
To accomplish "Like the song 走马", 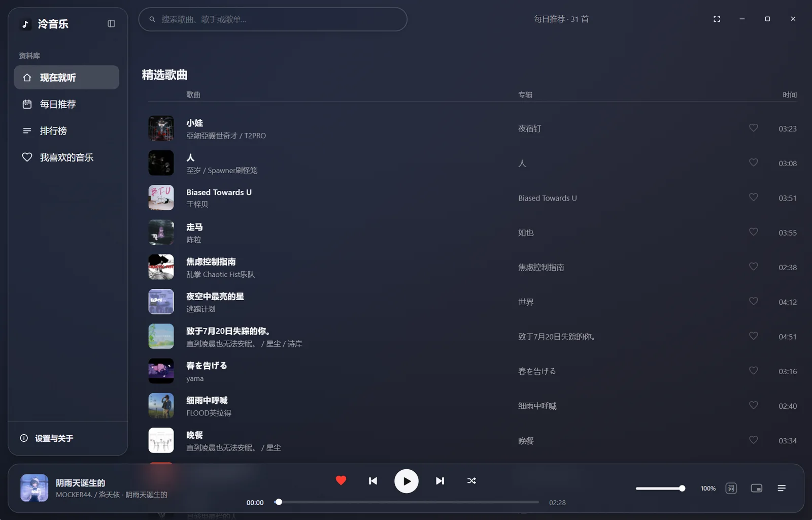I will click(x=754, y=232).
